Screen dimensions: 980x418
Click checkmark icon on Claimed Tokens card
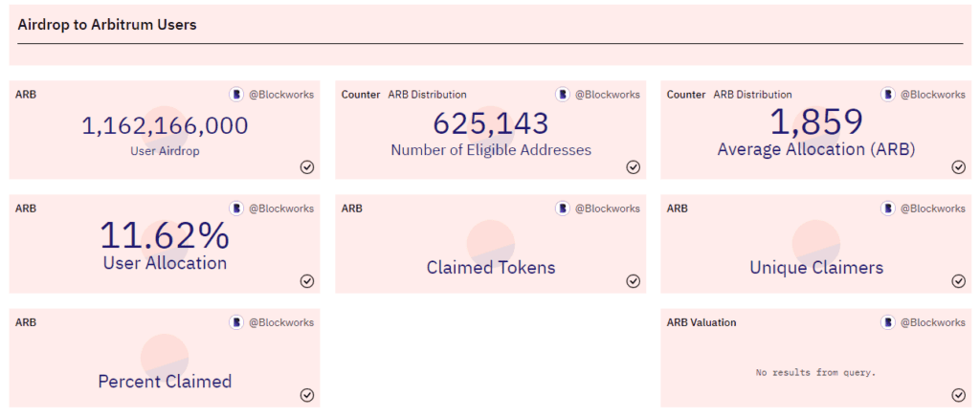[634, 281]
